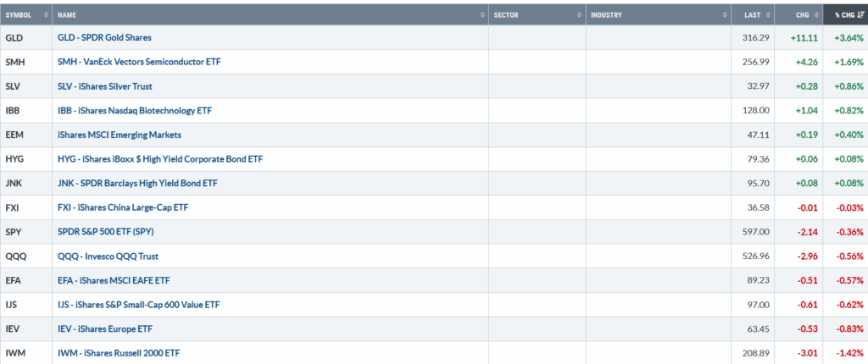Click IEV last price 63.45
The width and height of the screenshot is (868, 364).
(758, 329)
